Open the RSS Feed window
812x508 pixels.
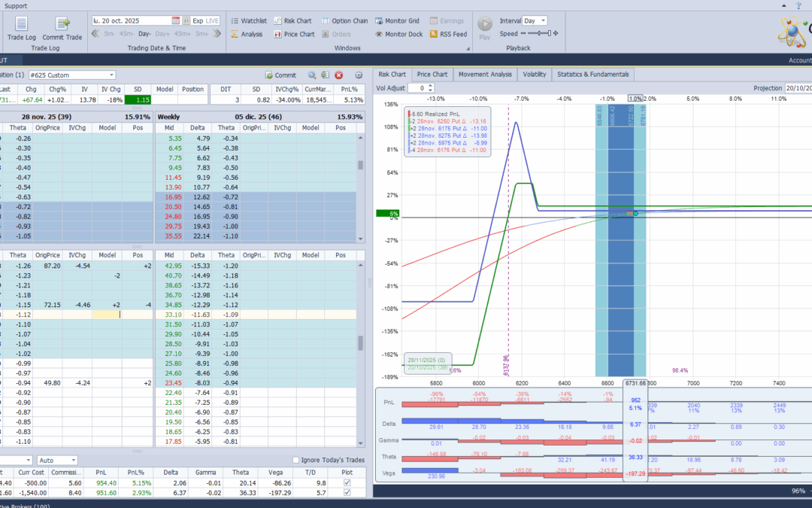(448, 34)
